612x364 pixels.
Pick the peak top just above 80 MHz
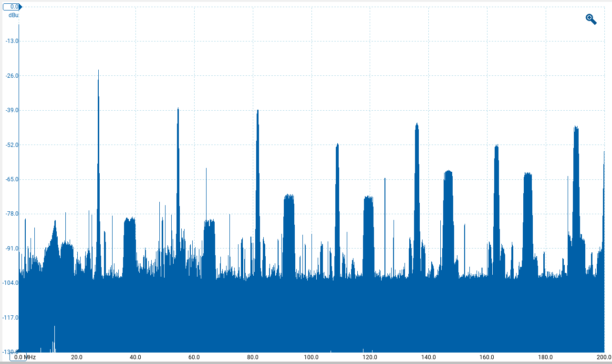pyautogui.click(x=258, y=111)
